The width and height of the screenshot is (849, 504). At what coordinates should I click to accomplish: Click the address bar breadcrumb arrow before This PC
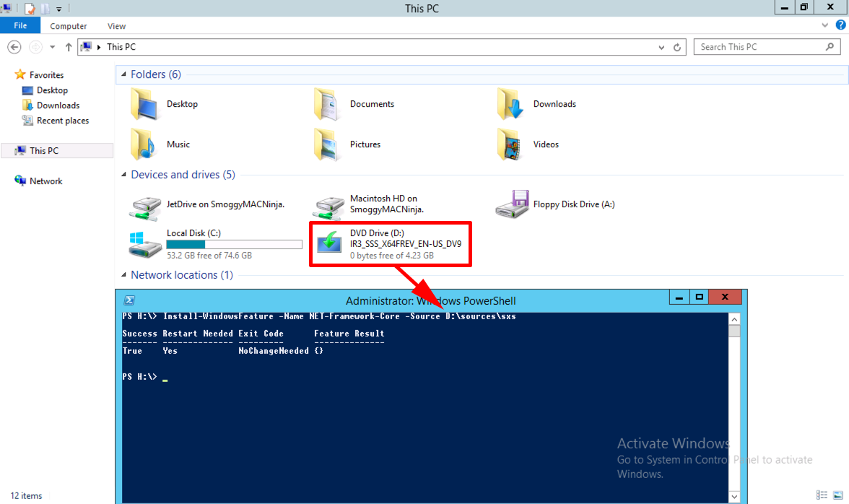pos(99,47)
